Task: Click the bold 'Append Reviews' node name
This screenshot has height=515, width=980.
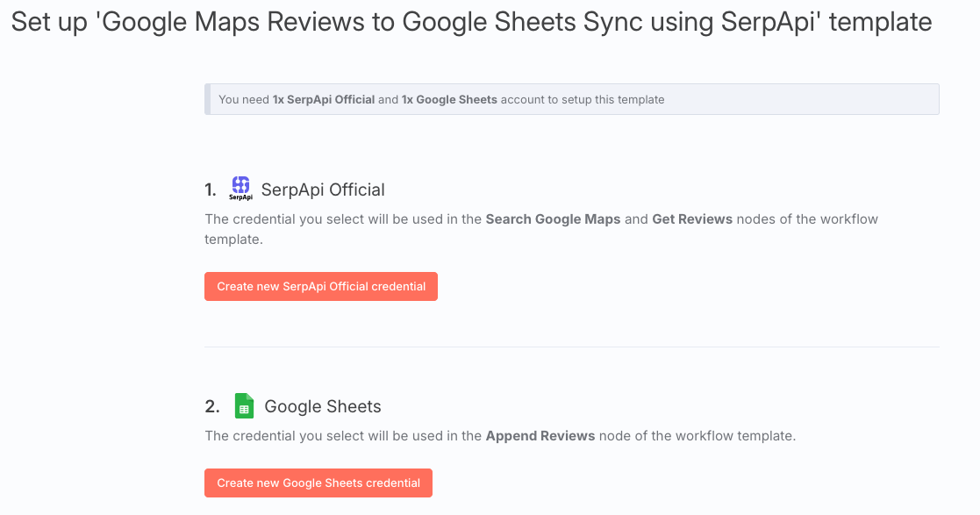Action: (x=540, y=436)
